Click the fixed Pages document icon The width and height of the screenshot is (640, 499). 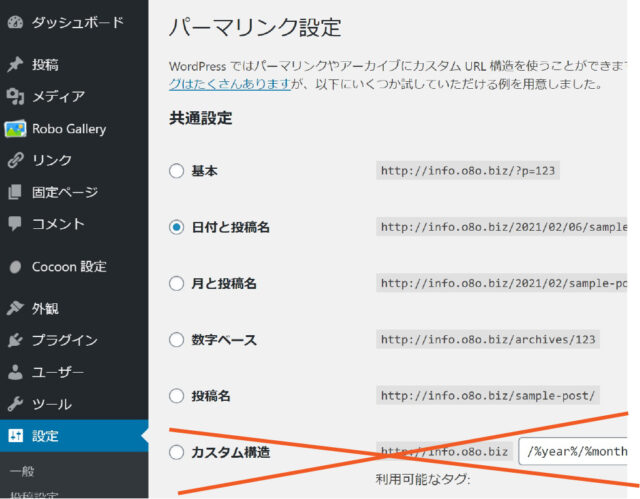15,193
